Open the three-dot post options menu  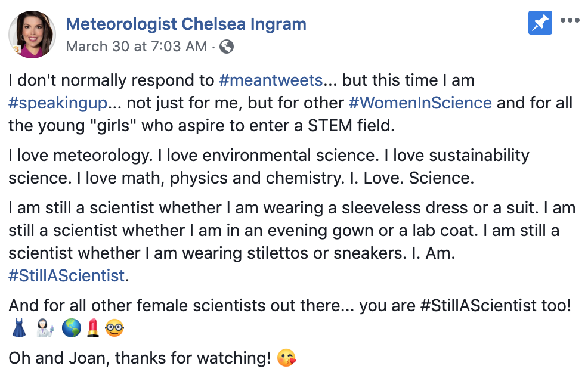pyautogui.click(x=570, y=21)
